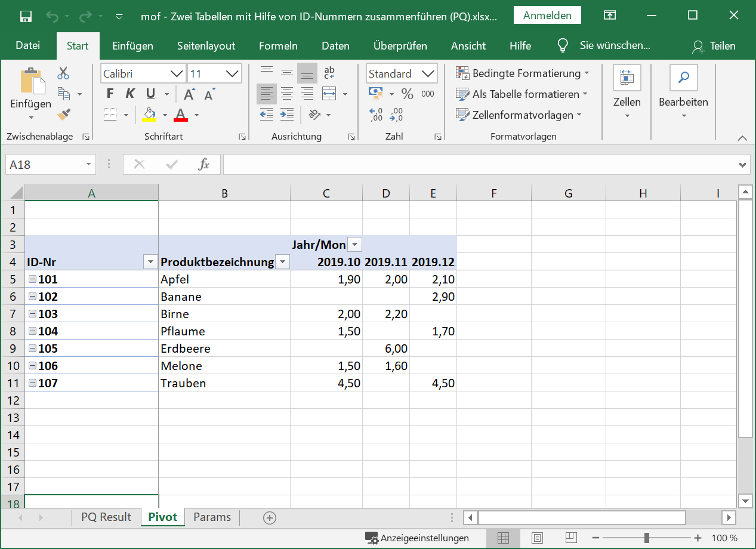Click the Save icon in title bar

point(26,16)
